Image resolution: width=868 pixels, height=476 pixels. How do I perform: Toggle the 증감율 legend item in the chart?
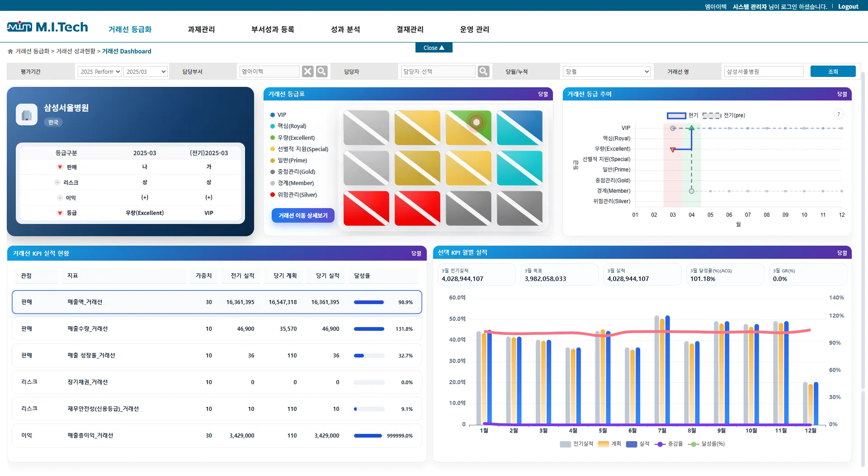[x=669, y=444]
